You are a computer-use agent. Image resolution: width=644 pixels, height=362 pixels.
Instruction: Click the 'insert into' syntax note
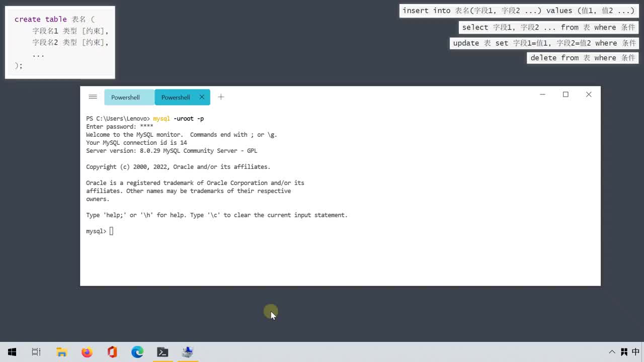pos(519,11)
